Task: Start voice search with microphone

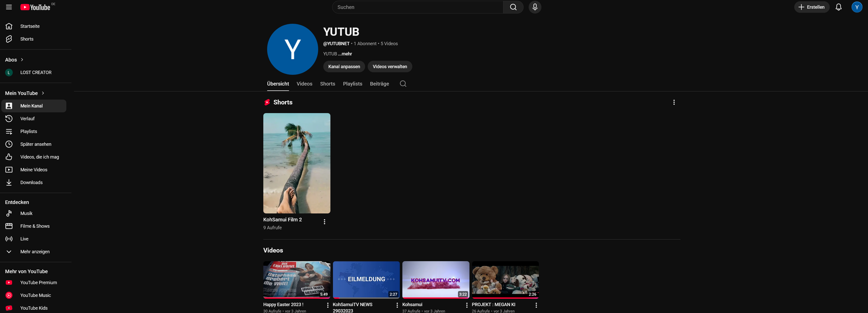Action: pos(535,7)
